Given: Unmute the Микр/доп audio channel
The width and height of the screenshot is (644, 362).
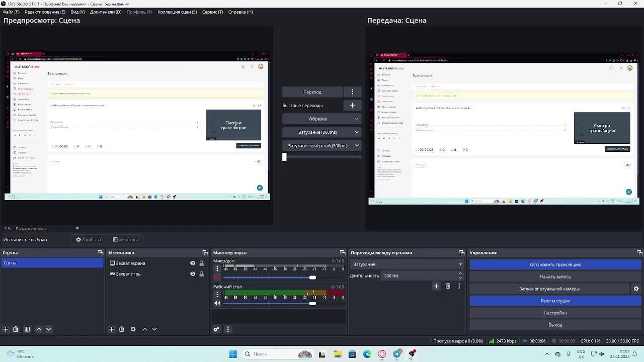Looking at the screenshot, I should [217, 278].
